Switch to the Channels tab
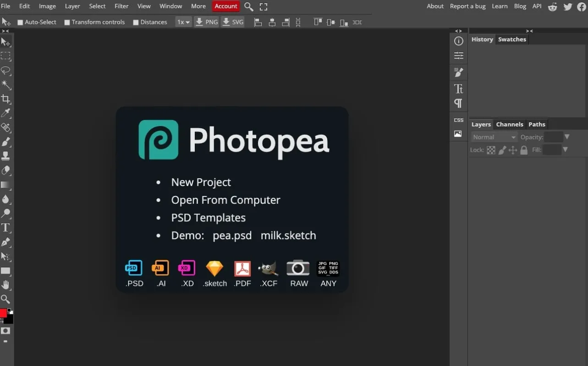This screenshot has height=366, width=588. 510,124
